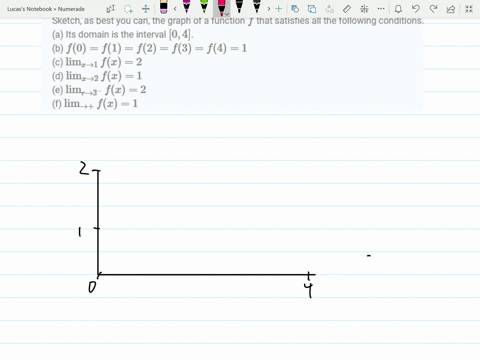Undo the last action
Screen dimensions: 480x360
tap(416, 9)
